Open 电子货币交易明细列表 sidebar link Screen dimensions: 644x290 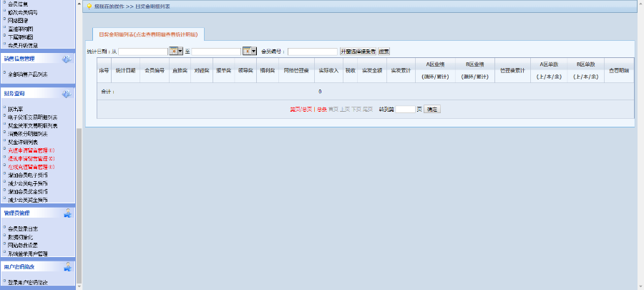coord(33,117)
